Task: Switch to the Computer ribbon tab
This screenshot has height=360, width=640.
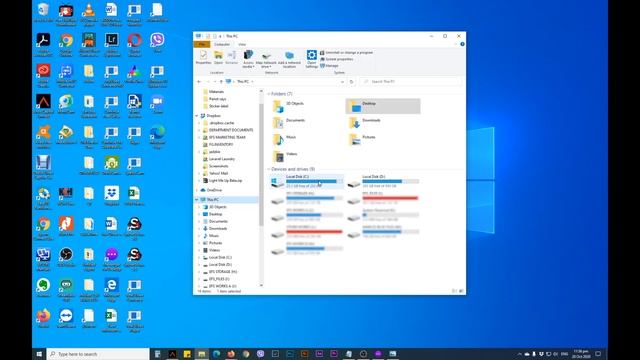Action: point(222,44)
